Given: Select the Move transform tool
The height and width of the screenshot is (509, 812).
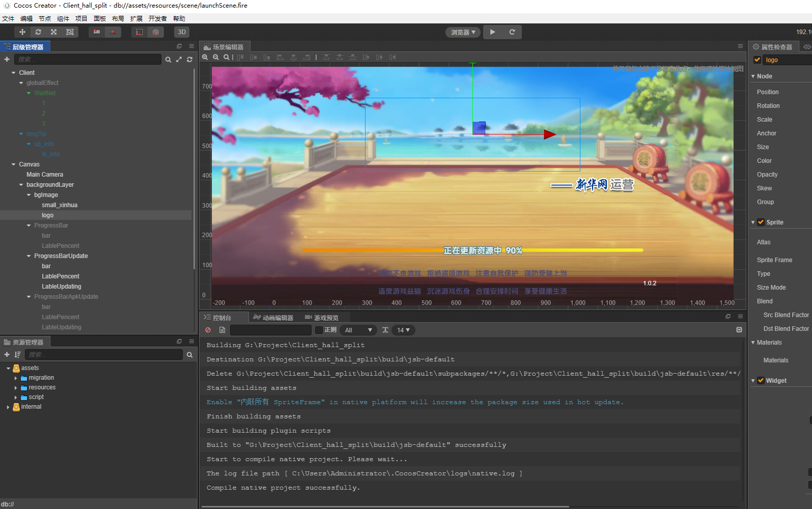Looking at the screenshot, I should pyautogui.click(x=22, y=32).
